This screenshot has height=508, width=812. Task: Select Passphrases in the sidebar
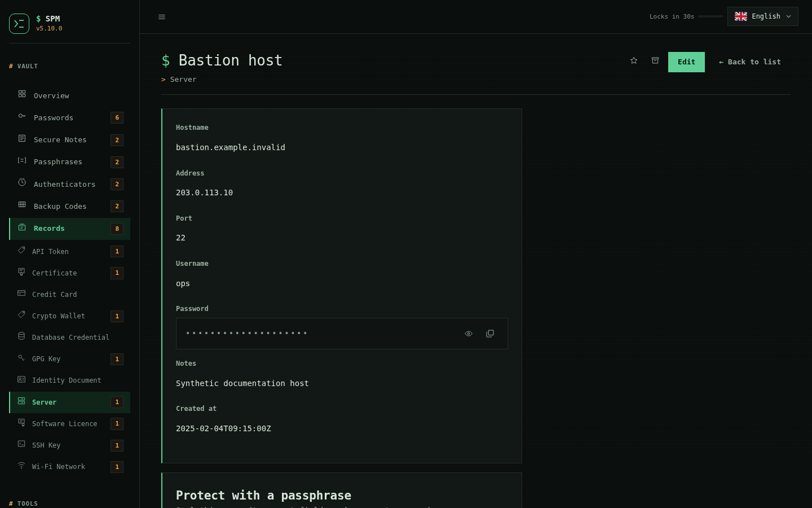point(70,161)
